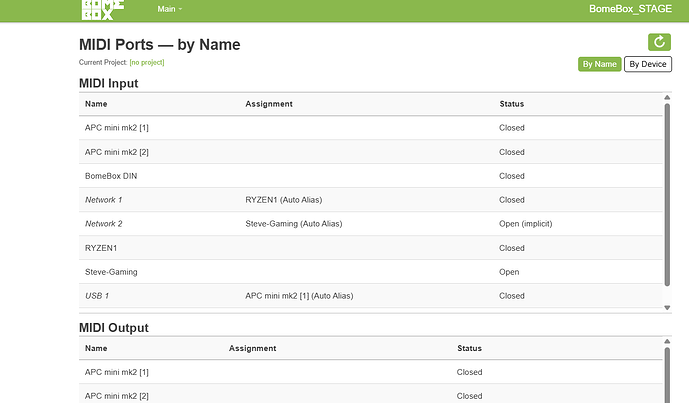Viewport: 689px width, 403px height.
Task: Click the BomeBox logo
Action: (103, 10)
